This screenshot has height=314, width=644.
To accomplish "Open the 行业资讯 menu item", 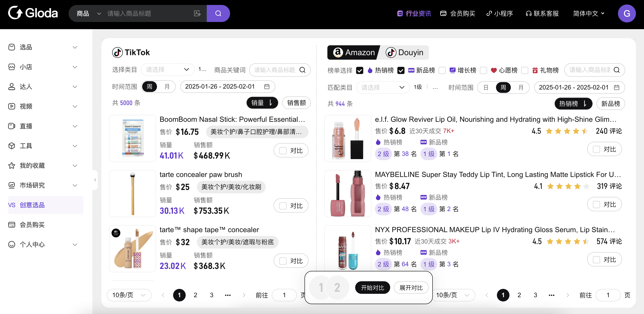I will (x=414, y=13).
